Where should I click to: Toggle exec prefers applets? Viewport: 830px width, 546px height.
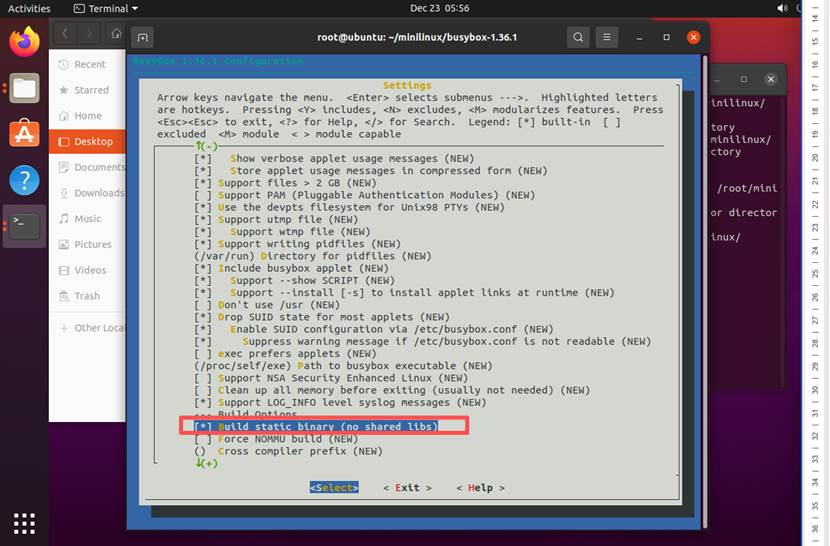click(x=285, y=353)
